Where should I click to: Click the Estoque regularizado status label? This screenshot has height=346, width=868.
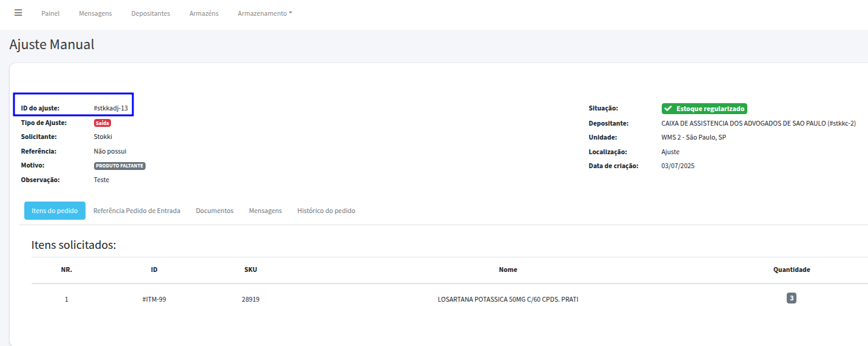[710, 109]
